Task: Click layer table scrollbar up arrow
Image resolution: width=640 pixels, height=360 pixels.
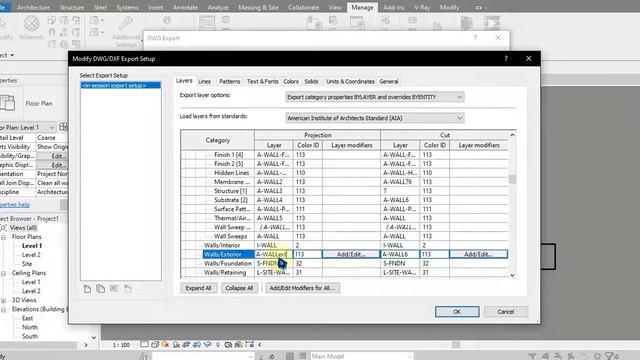Action: pos(512,135)
